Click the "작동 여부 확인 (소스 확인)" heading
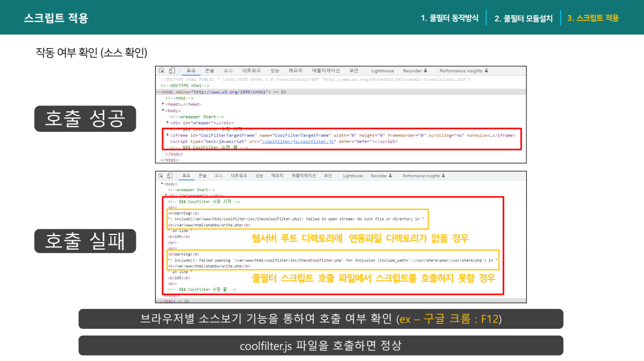This screenshot has width=644, height=361. (x=91, y=53)
